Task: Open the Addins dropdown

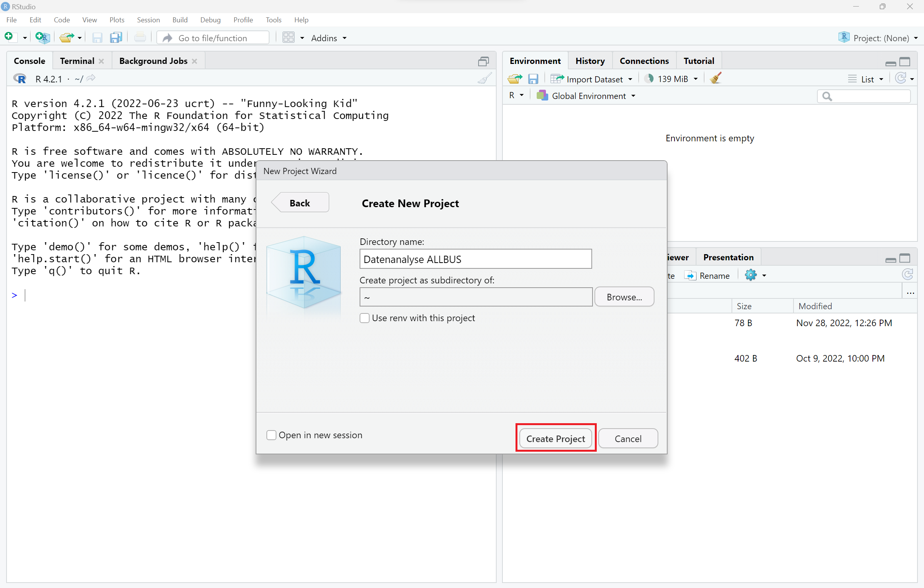Action: pyautogui.click(x=328, y=38)
